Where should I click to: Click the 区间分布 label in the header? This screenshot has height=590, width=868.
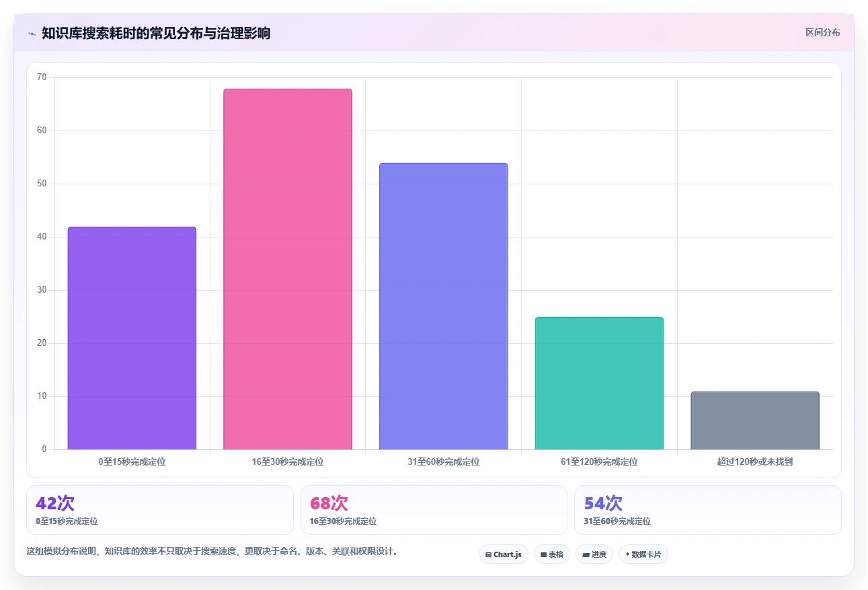tap(822, 32)
